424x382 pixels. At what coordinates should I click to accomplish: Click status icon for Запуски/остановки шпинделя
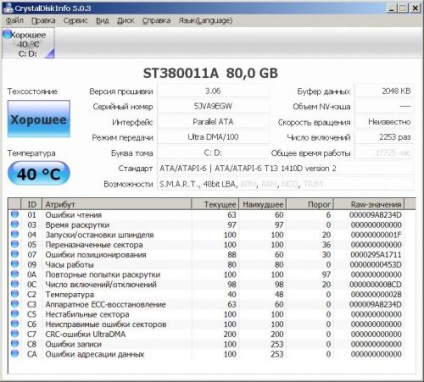coord(15,234)
